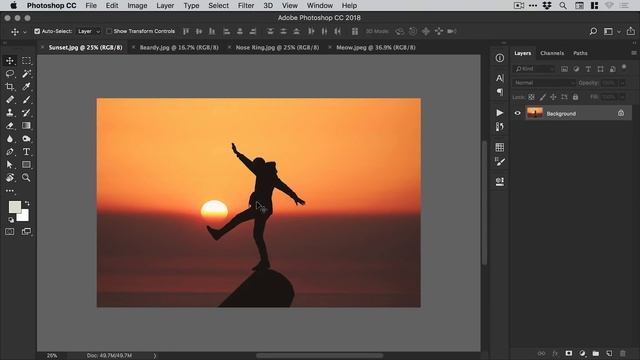
Task: Turn layer filtering on or off
Action: click(624, 67)
